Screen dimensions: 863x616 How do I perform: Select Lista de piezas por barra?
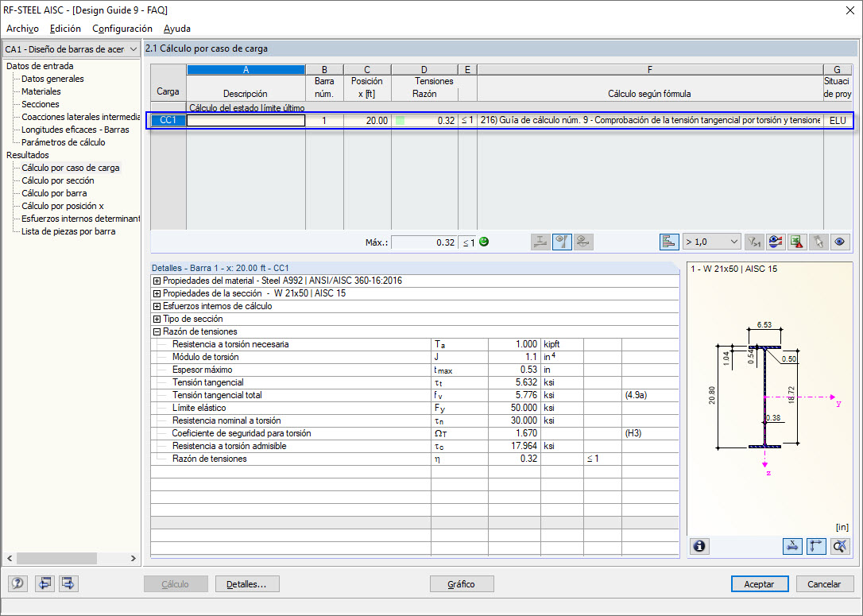[x=68, y=231]
